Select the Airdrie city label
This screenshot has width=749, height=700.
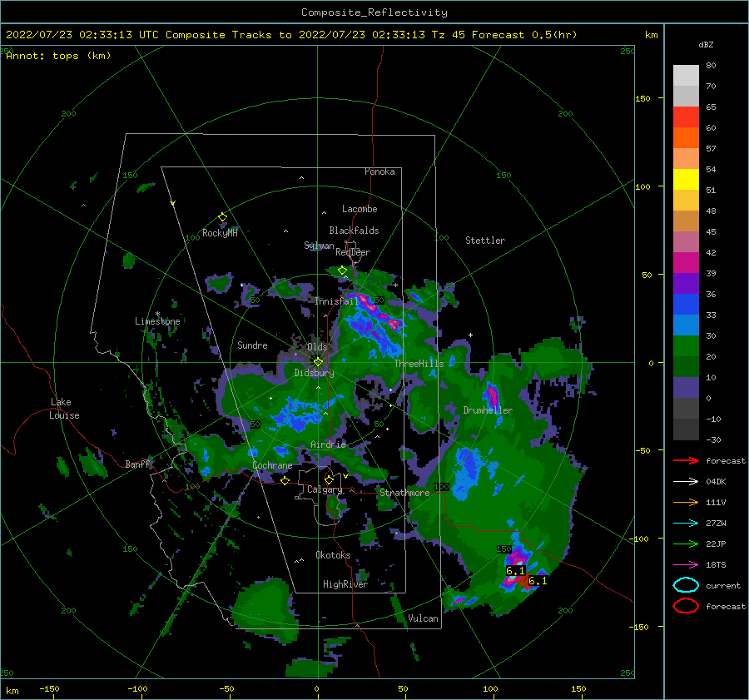tap(328, 444)
